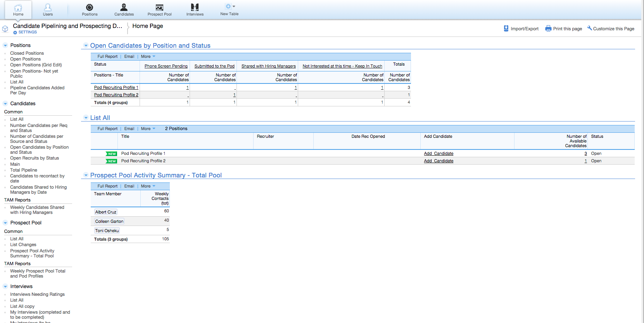Click the Title column header in List All
This screenshot has width=644, height=323.
(x=125, y=137)
